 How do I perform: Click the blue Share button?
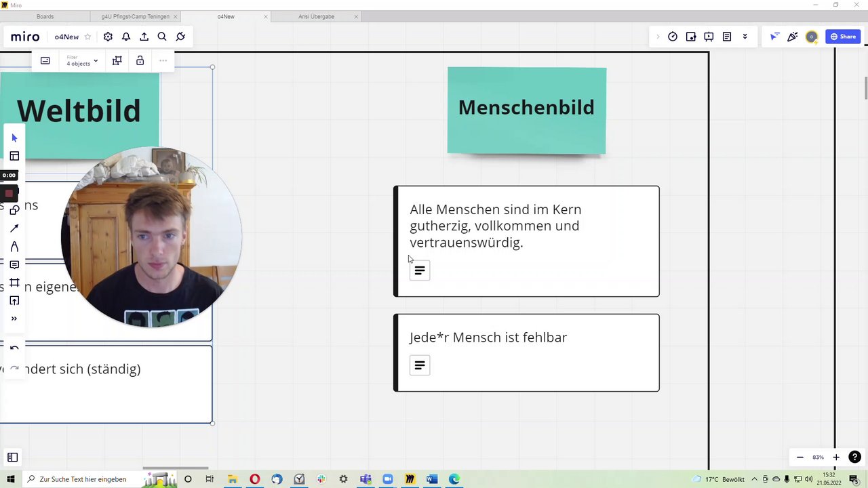click(x=843, y=37)
